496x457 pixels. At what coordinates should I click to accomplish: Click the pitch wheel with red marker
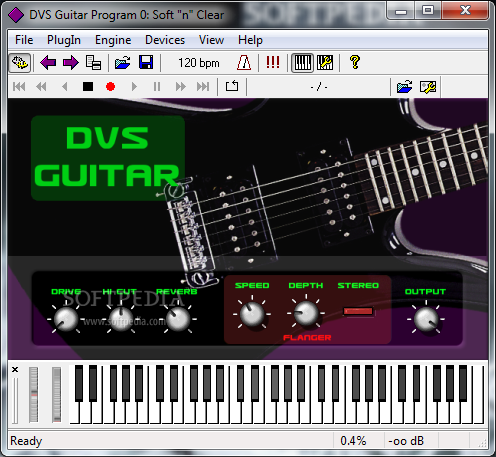click(x=33, y=395)
